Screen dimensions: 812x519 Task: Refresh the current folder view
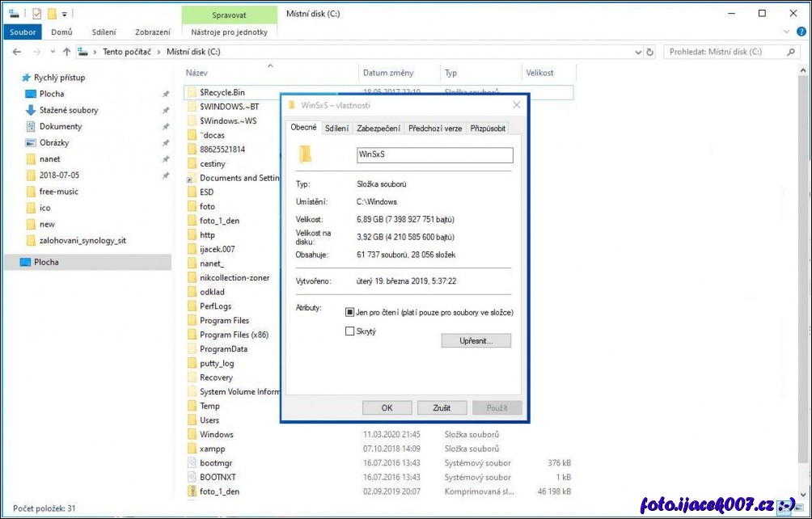649,52
